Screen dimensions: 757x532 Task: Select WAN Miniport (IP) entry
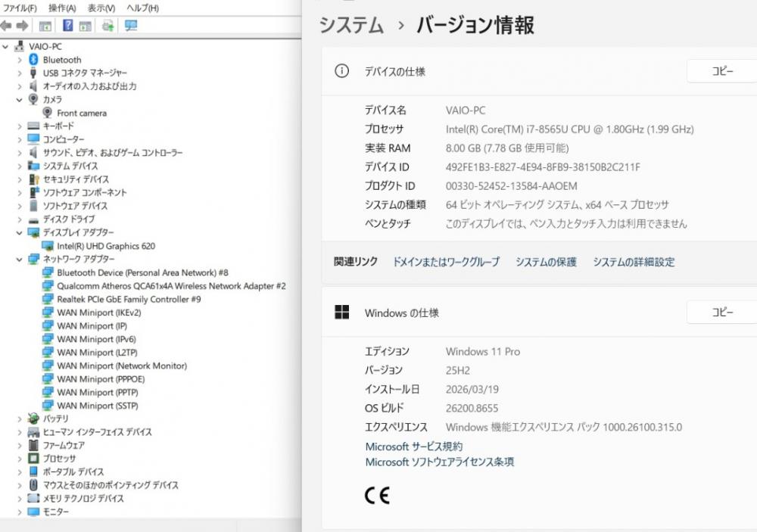92,326
